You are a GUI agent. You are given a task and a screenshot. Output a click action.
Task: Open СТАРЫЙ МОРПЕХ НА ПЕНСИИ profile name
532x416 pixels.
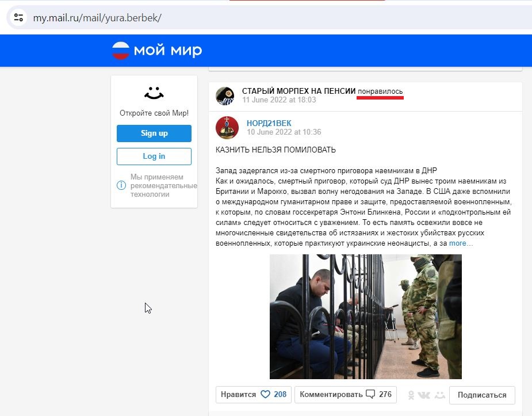[x=299, y=91]
